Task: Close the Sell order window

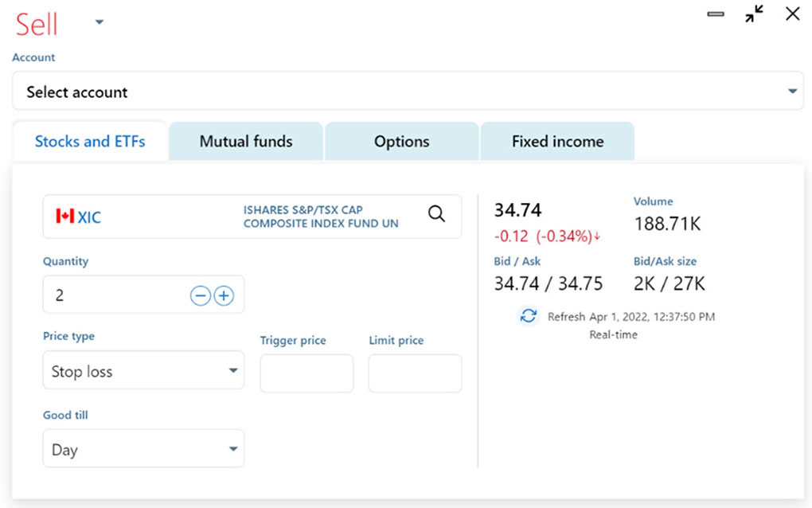Action: pyautogui.click(x=792, y=14)
